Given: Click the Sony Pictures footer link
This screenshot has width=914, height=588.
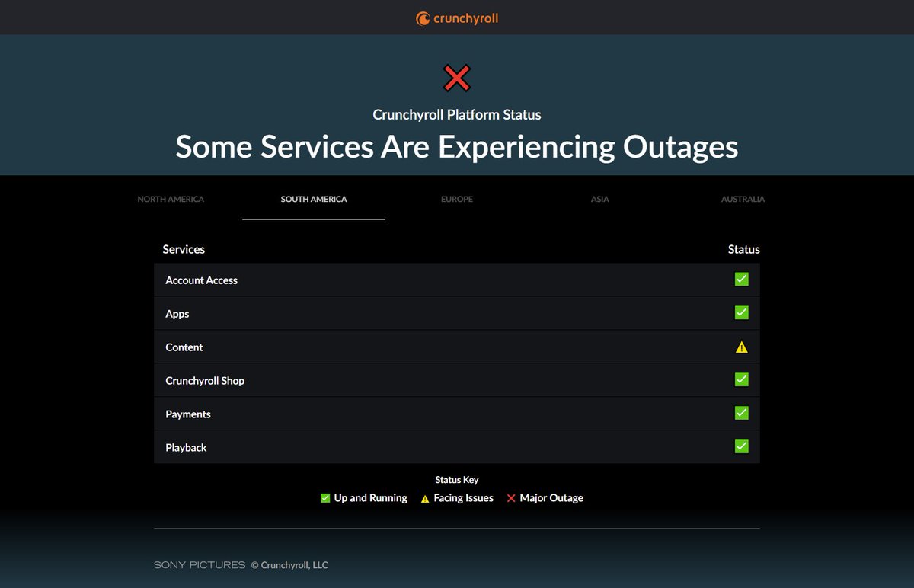Looking at the screenshot, I should 200,565.
